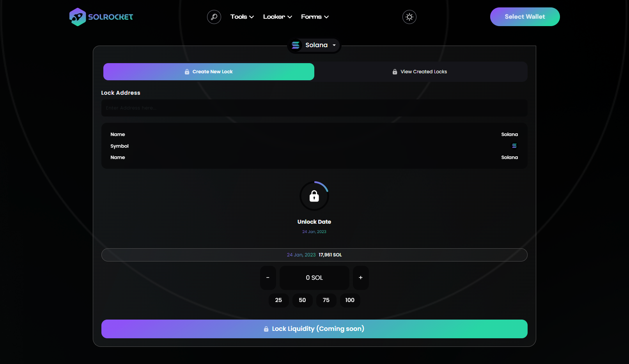The image size is (629, 364).
Task: Expand the Forms dropdown menu
Action: (x=315, y=17)
